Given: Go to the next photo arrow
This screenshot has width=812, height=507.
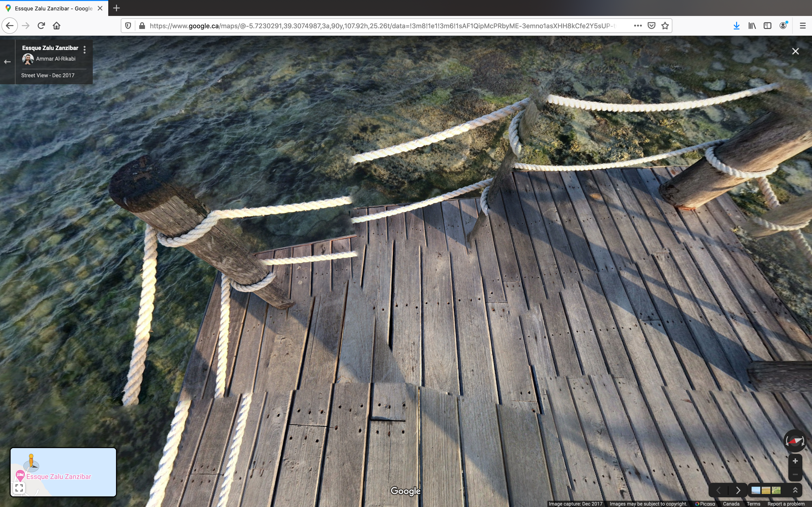Looking at the screenshot, I should (x=738, y=491).
